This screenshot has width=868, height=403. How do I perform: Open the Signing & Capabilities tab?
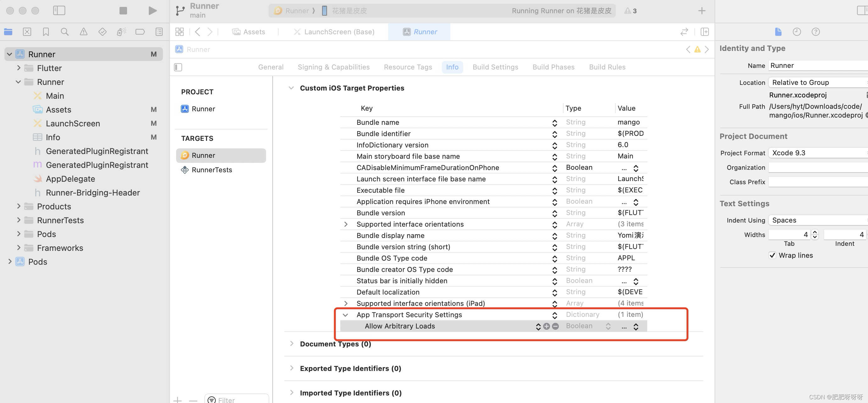point(333,67)
